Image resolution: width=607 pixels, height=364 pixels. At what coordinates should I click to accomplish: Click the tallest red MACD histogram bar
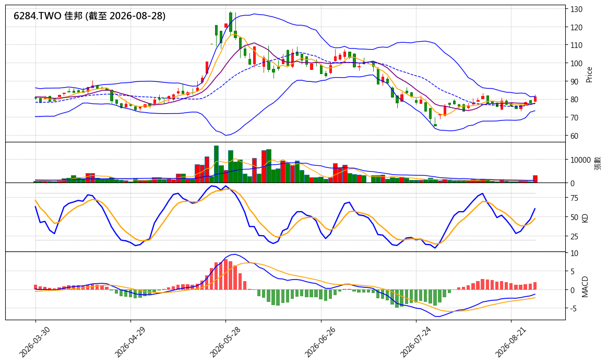point(225,274)
